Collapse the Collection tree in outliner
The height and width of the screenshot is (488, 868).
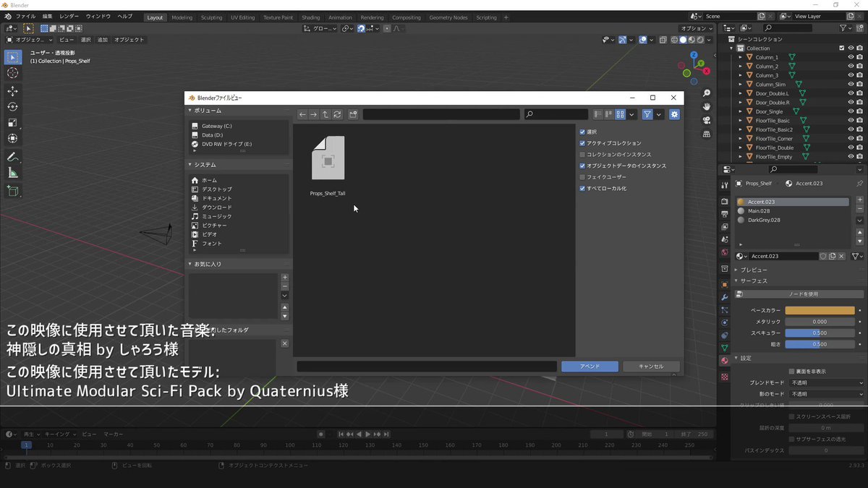pos(731,48)
